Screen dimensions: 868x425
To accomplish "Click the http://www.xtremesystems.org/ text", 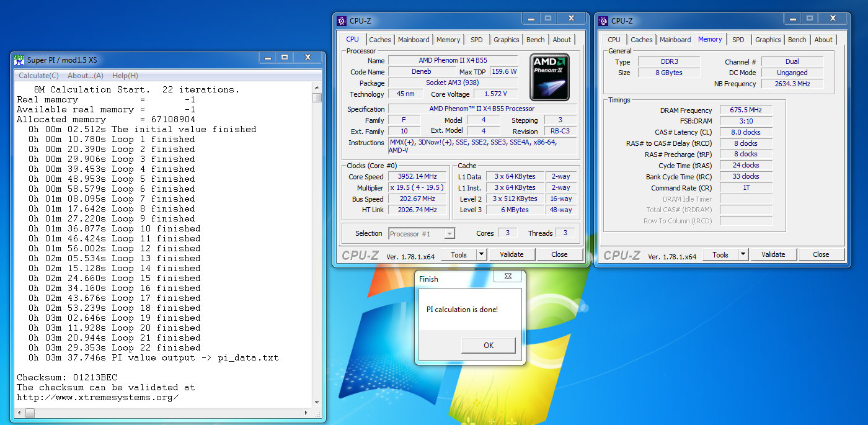I will click(x=98, y=397).
